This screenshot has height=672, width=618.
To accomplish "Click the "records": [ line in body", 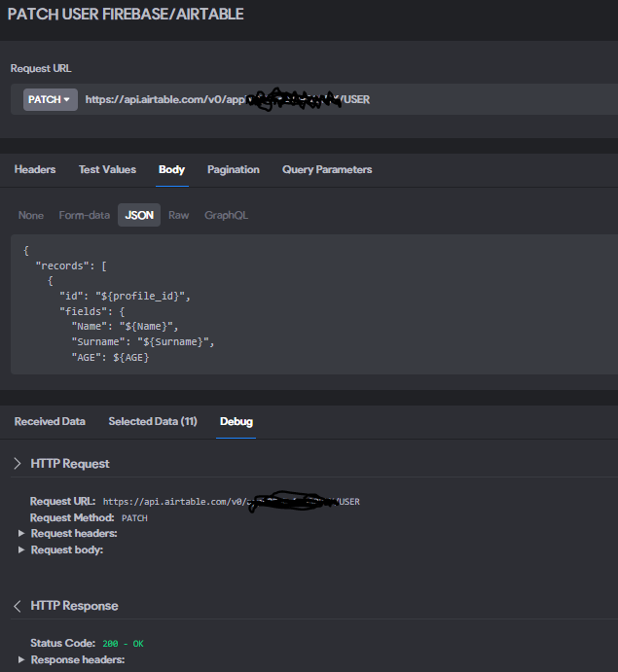I will coord(71,265).
